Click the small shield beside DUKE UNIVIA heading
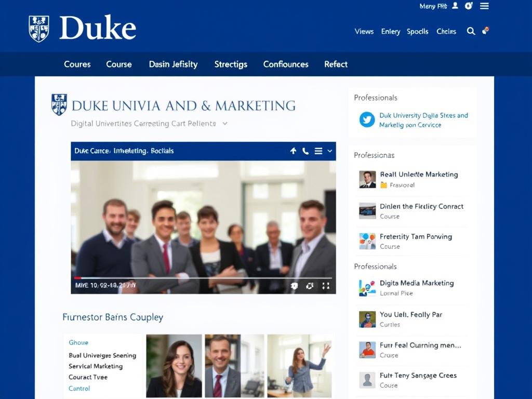This screenshot has width=532, height=399. pyautogui.click(x=59, y=104)
